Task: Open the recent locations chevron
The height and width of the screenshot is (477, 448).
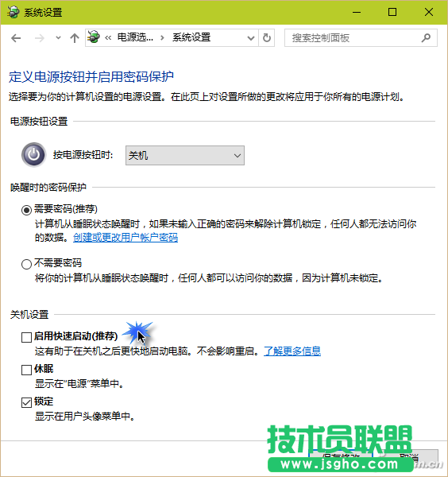Action: click(58, 38)
